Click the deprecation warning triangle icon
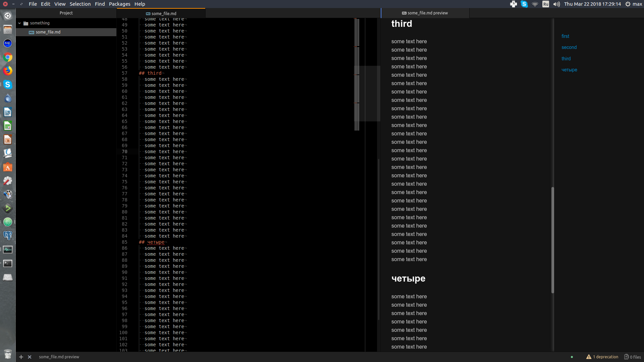 pos(589,357)
